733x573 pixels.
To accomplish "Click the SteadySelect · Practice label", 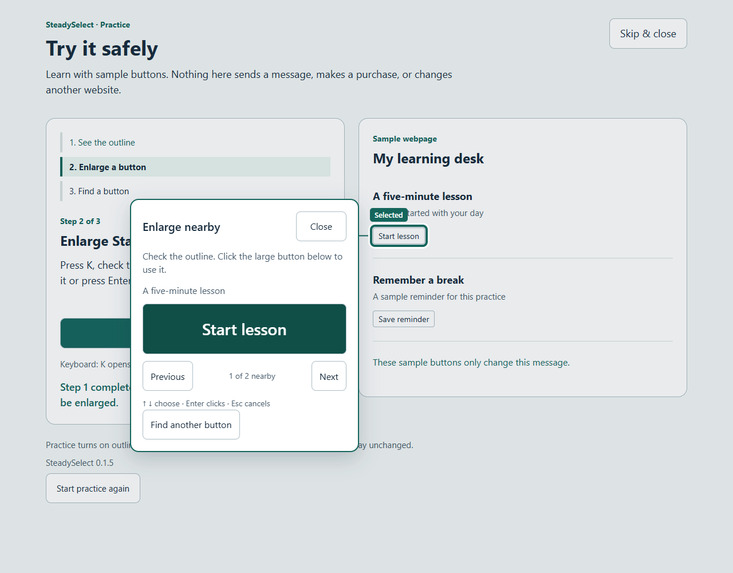I will pos(88,25).
